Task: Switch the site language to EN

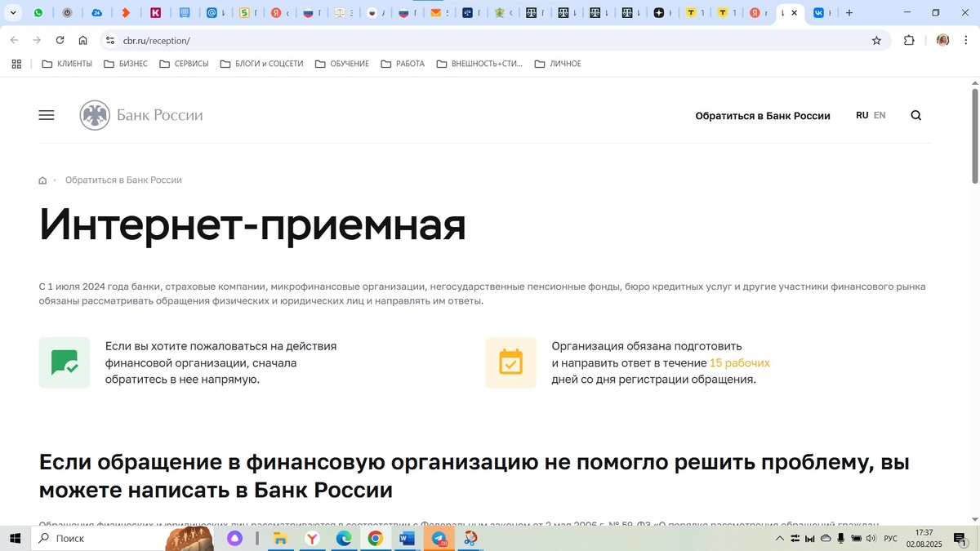Action: [x=881, y=115]
